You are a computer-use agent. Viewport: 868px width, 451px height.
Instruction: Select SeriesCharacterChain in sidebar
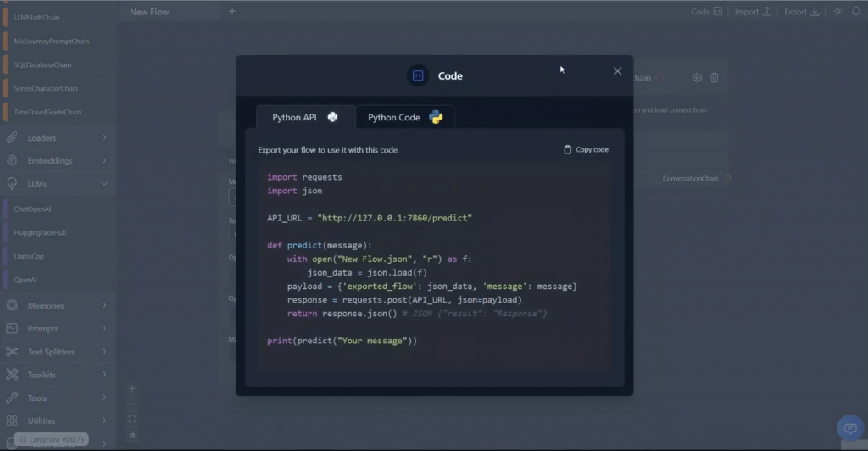(x=46, y=88)
